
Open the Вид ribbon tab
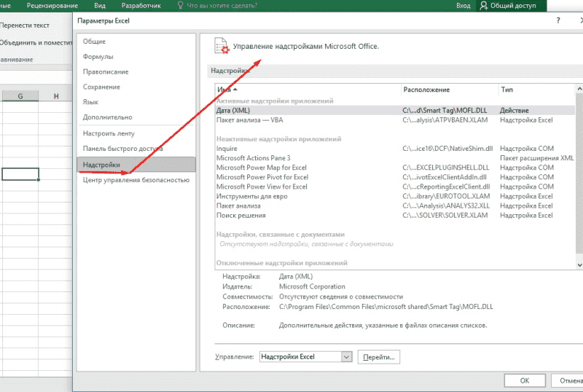[x=100, y=6]
